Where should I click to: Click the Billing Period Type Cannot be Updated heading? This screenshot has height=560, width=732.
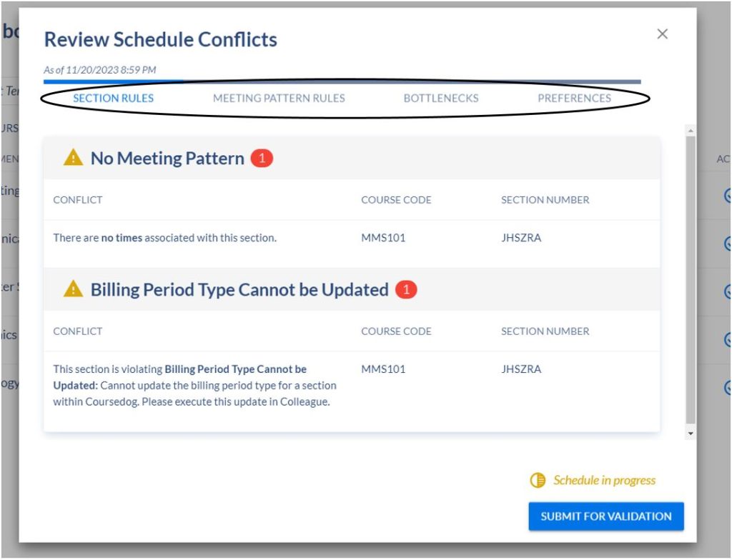(239, 290)
